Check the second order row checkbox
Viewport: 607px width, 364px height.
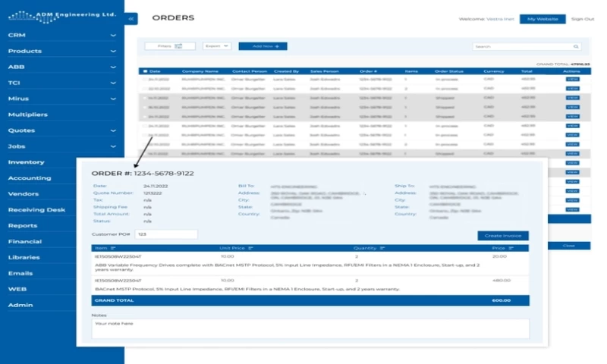pyautogui.click(x=144, y=89)
